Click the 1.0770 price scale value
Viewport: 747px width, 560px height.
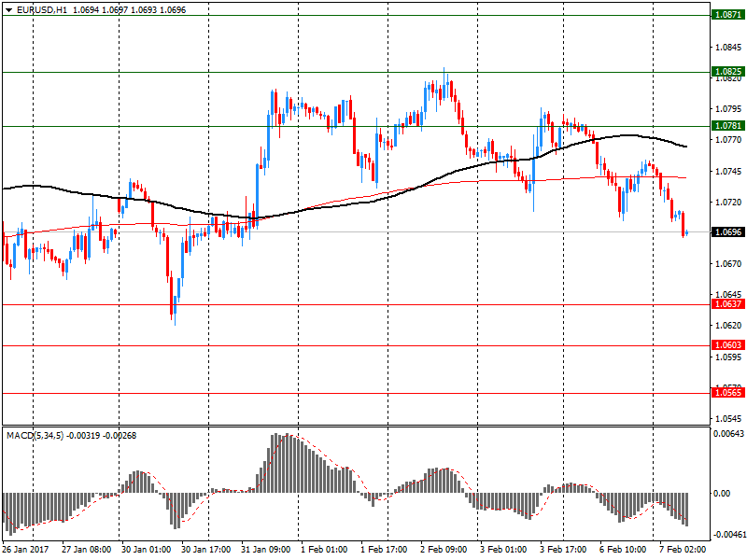(728, 140)
